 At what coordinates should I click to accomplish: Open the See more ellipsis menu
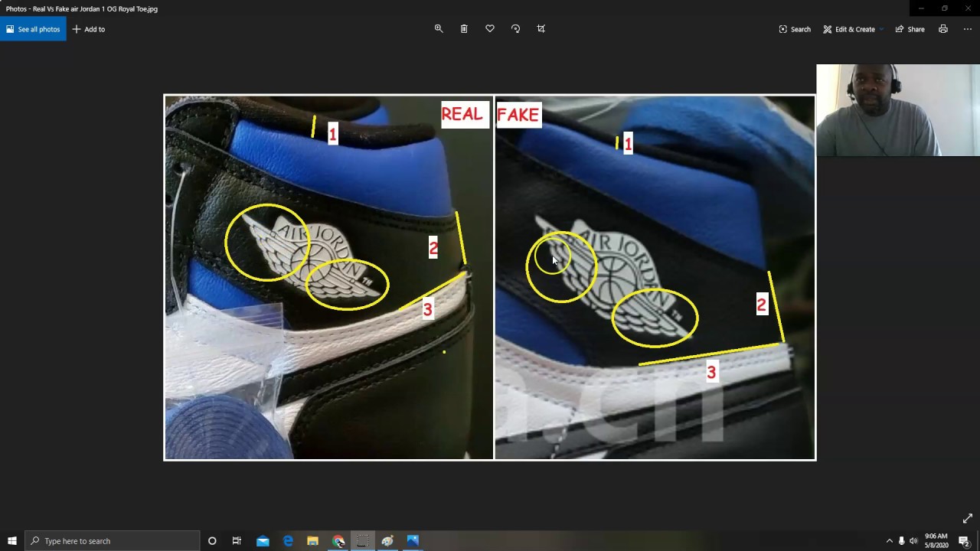click(x=968, y=29)
